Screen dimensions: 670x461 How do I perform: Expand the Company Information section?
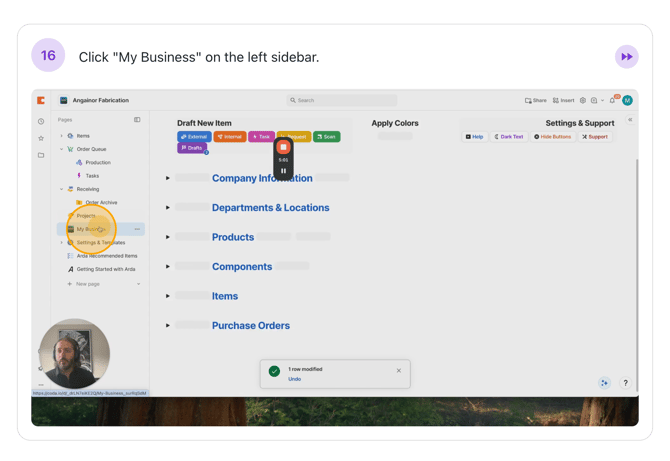[x=168, y=178]
